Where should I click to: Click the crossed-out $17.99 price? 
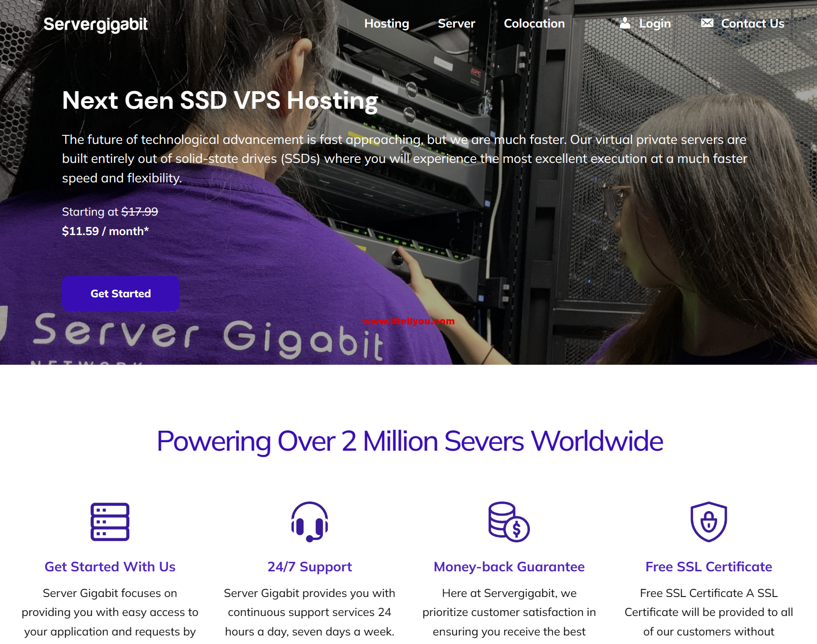click(x=140, y=212)
